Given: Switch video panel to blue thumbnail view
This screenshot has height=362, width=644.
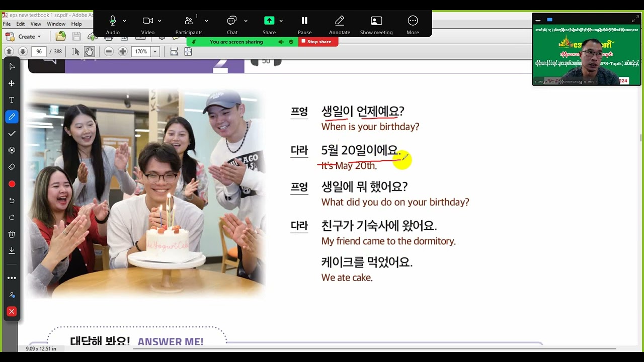Looking at the screenshot, I should click(x=549, y=20).
